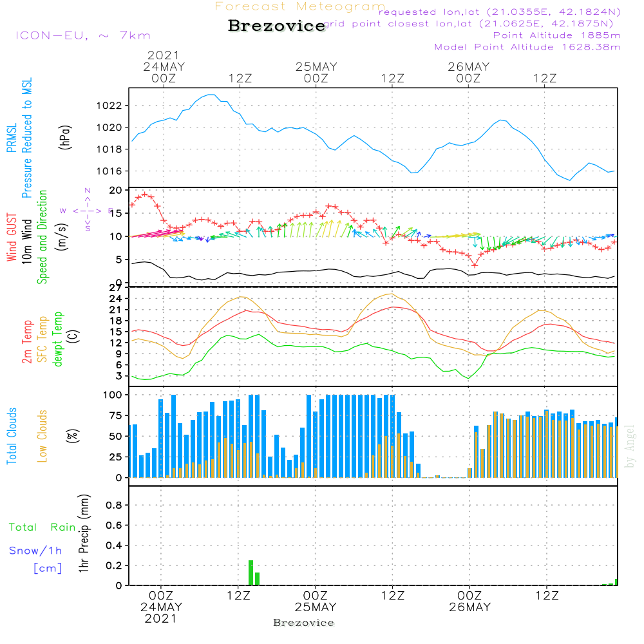This screenshot has height=644, width=644.
Task: Click the Snow/1h legend label
Action: [35, 551]
